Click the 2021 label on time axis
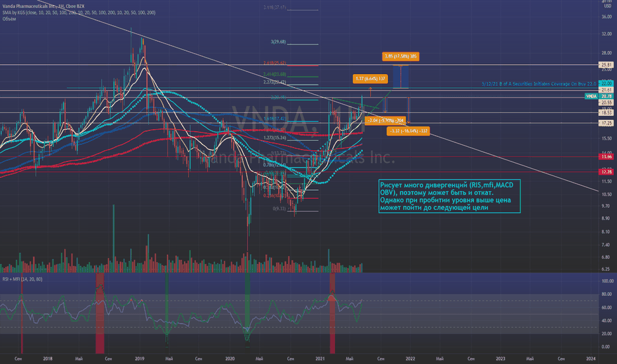Screen dimensions: 617x364 pyautogui.click(x=320, y=359)
